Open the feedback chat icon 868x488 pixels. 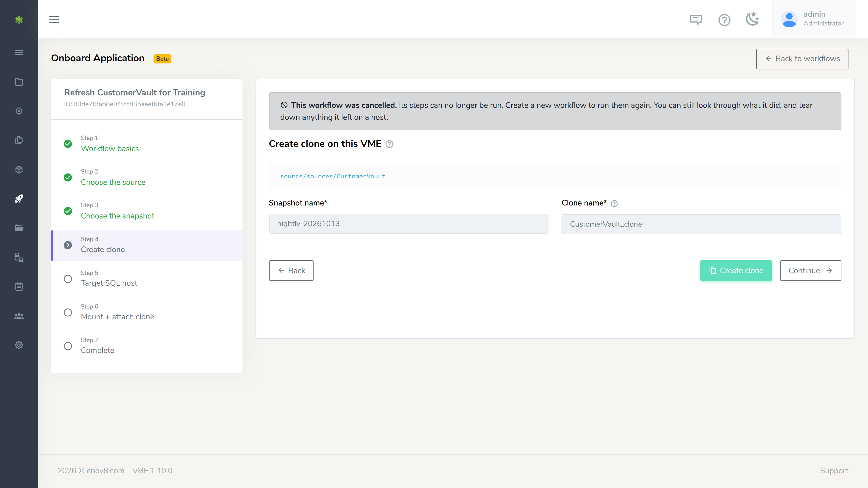[x=696, y=20]
